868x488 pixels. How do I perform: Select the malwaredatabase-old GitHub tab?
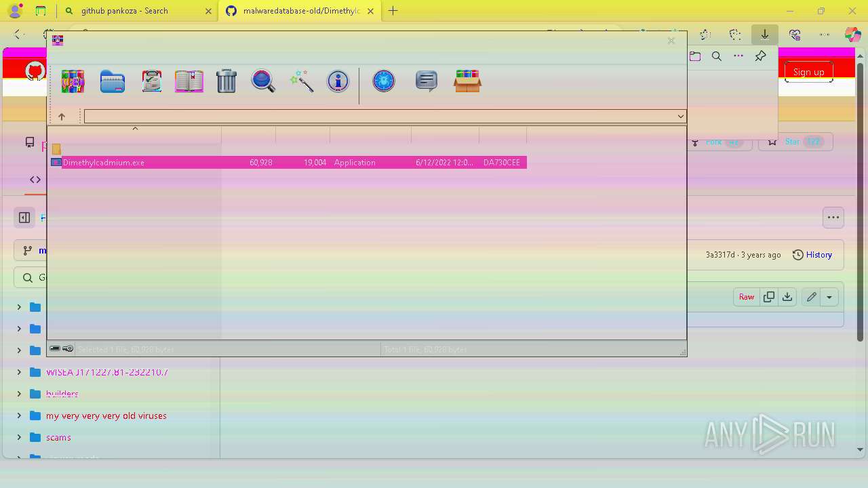[302, 11]
